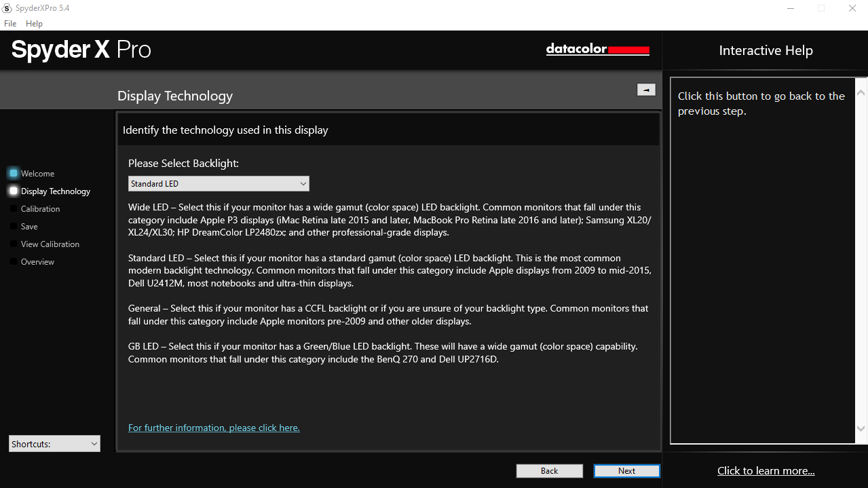Screen dimensions: 868x488
Task: Jump to the Calibration step
Action: [x=40, y=209]
